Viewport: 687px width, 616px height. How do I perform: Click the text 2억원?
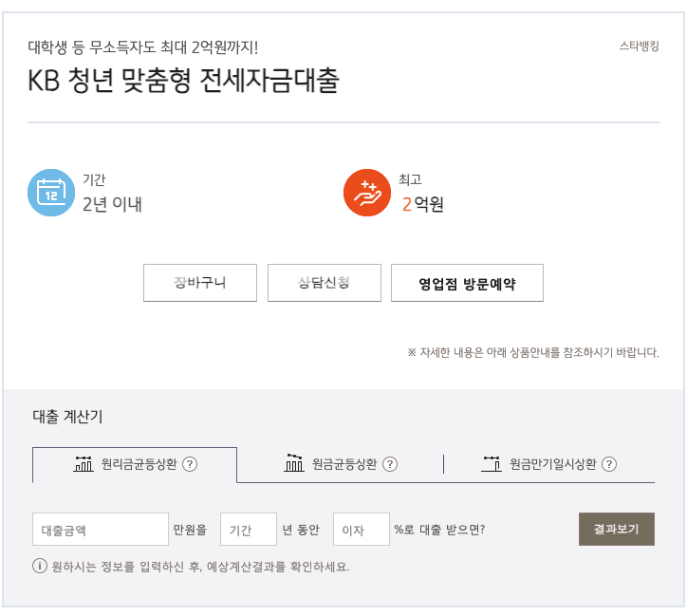click(x=423, y=204)
